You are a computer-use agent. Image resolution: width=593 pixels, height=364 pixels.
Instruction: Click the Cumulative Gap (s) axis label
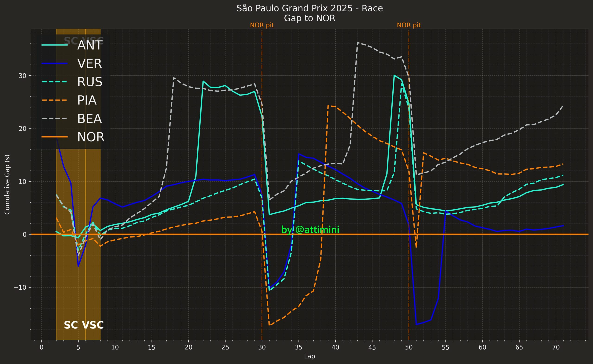tap(7, 184)
